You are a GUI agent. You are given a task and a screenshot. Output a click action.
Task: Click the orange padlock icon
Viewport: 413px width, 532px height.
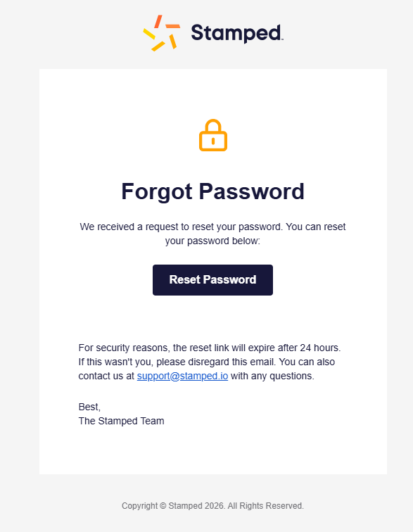pyautogui.click(x=213, y=135)
